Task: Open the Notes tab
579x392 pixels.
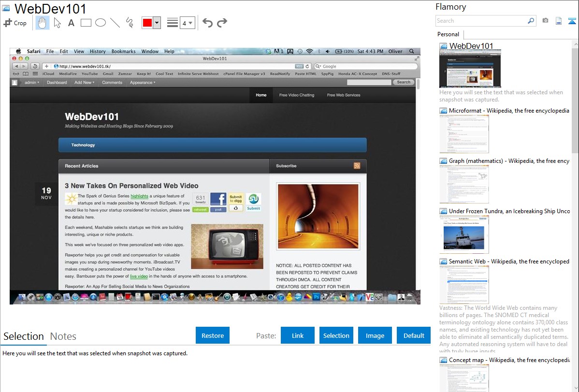Action: [x=63, y=336]
